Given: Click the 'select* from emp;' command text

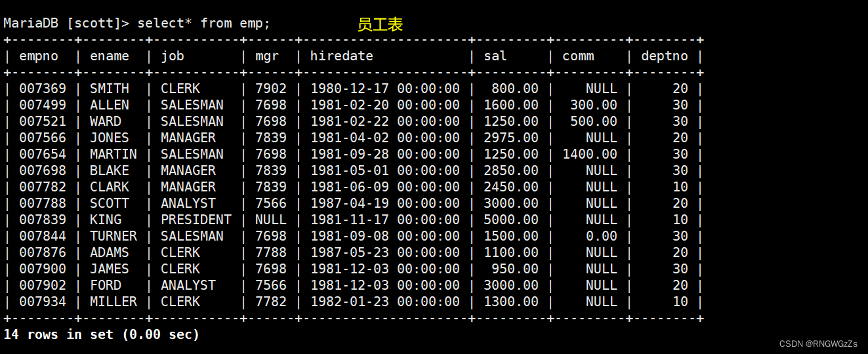Looking at the screenshot, I should click(204, 23).
